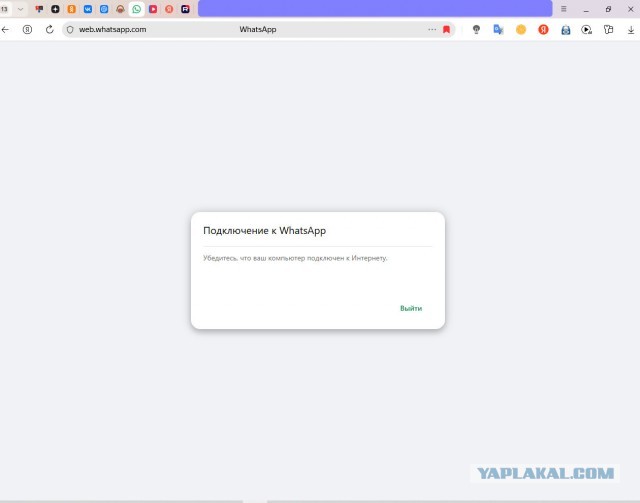The width and height of the screenshot is (640, 503).
Task: Open the Yandex home button in toolbar
Action: tap(27, 29)
